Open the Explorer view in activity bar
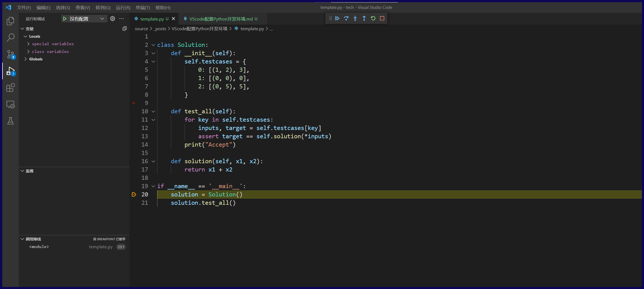 [x=11, y=21]
